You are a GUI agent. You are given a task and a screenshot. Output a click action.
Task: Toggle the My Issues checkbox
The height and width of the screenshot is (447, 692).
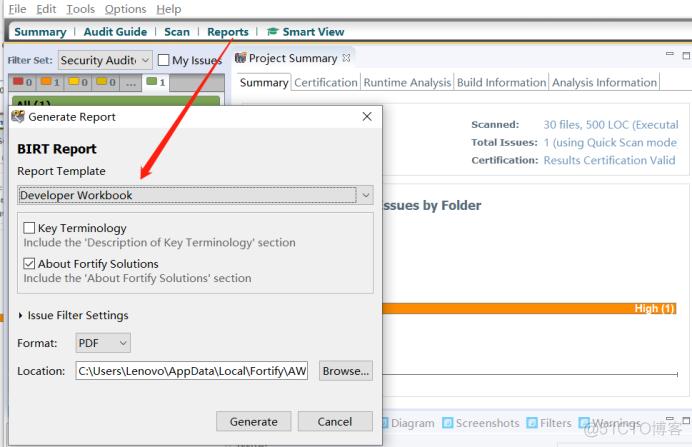click(x=163, y=60)
